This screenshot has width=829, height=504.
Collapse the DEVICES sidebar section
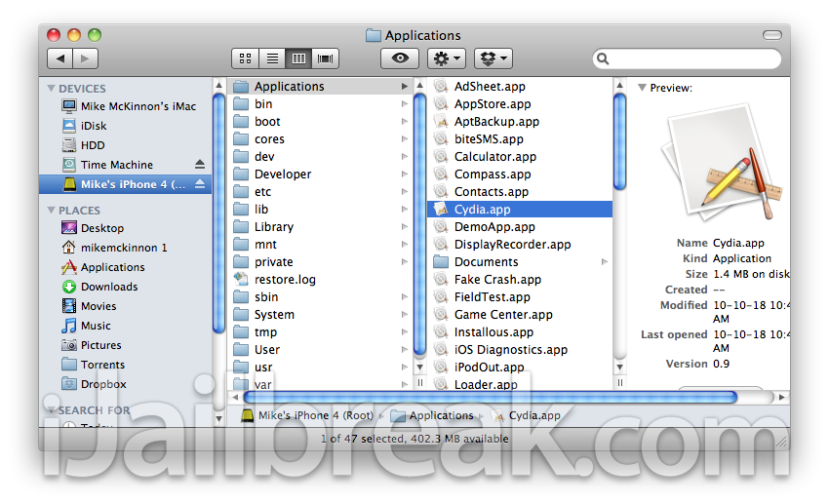coord(52,89)
